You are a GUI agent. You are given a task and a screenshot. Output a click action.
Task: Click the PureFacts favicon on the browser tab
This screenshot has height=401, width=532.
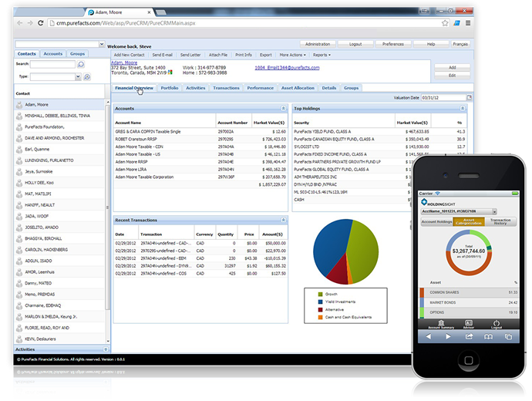(x=91, y=12)
